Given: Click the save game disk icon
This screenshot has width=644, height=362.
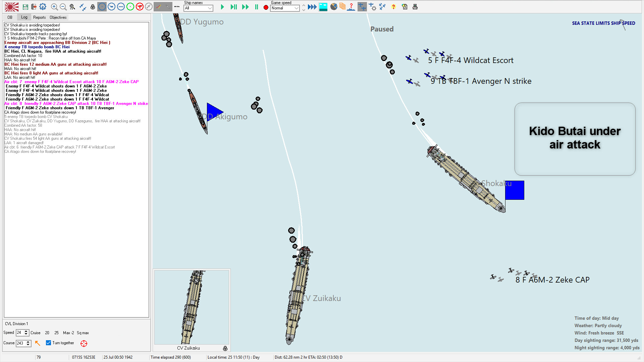Looking at the screenshot, I should [x=25, y=7].
